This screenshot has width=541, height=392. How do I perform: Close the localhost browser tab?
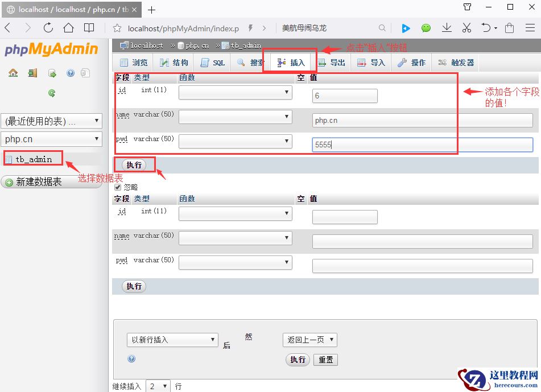[134, 10]
